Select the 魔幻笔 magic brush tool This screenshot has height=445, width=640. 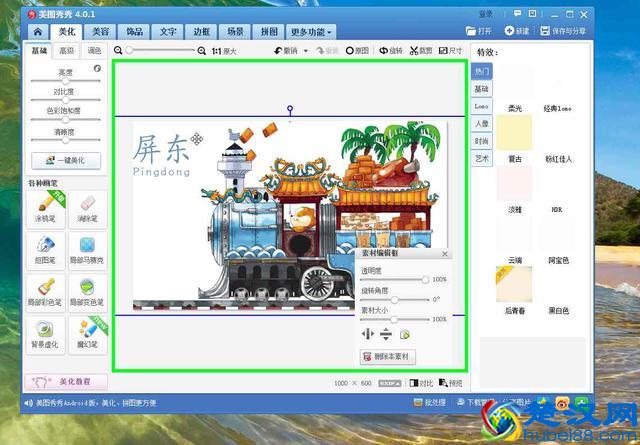click(x=88, y=335)
